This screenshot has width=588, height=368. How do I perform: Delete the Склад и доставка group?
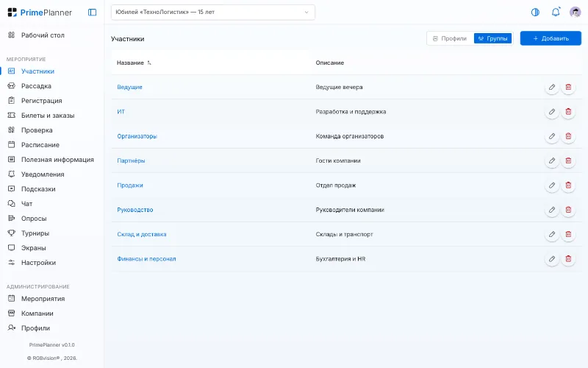pos(568,234)
